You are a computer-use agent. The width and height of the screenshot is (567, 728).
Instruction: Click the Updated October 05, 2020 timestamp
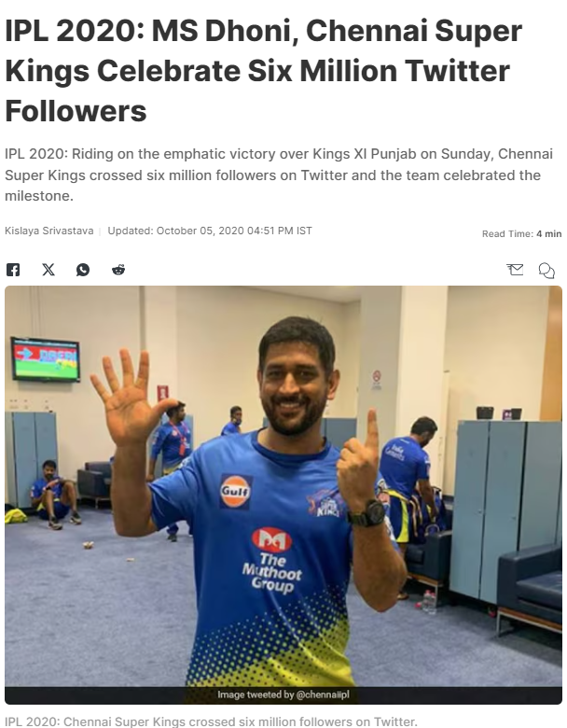(x=210, y=231)
